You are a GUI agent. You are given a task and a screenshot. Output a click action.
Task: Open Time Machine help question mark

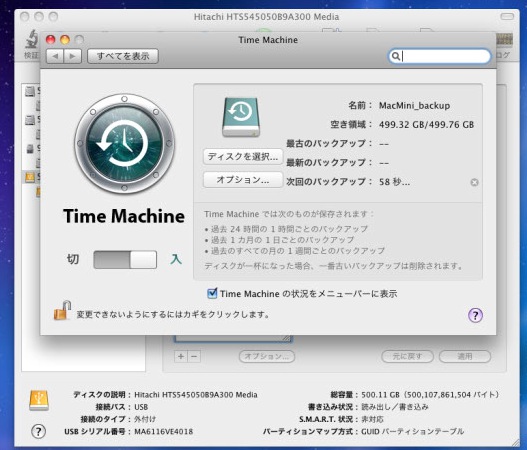(x=475, y=315)
